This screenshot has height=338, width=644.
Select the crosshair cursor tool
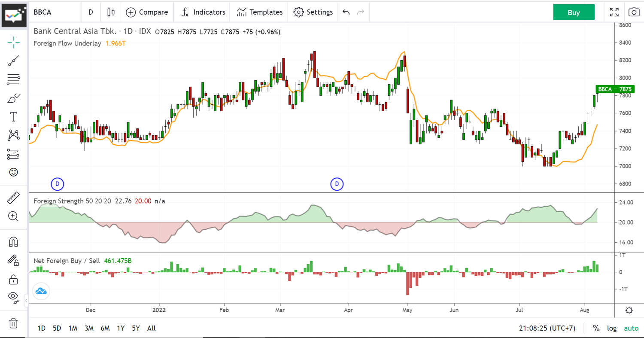[x=13, y=42]
